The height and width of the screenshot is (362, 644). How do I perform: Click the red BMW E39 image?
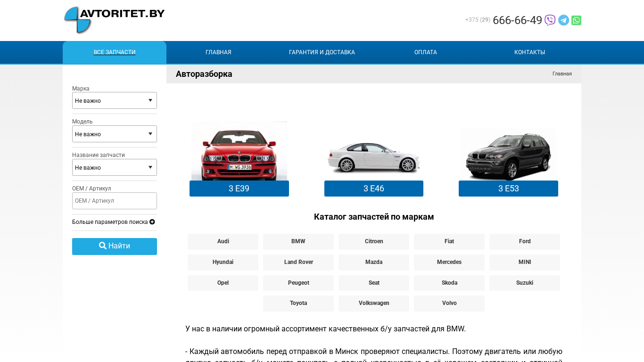pos(239,151)
